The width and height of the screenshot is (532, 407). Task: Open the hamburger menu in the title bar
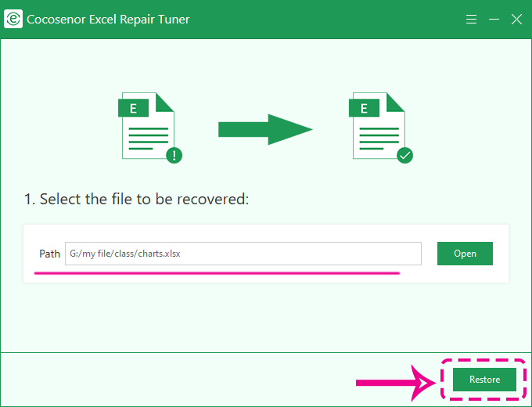tap(471, 20)
